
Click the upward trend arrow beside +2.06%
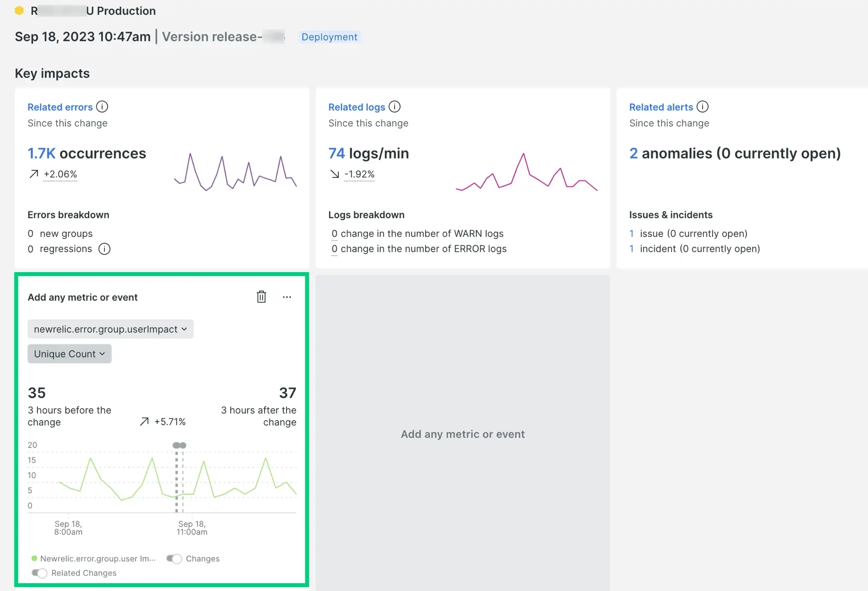[x=34, y=174]
